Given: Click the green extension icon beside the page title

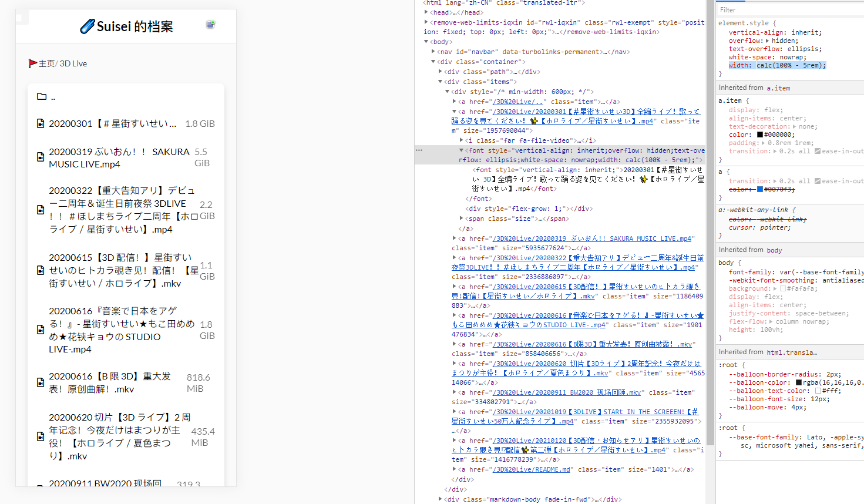Looking at the screenshot, I should tap(210, 25).
